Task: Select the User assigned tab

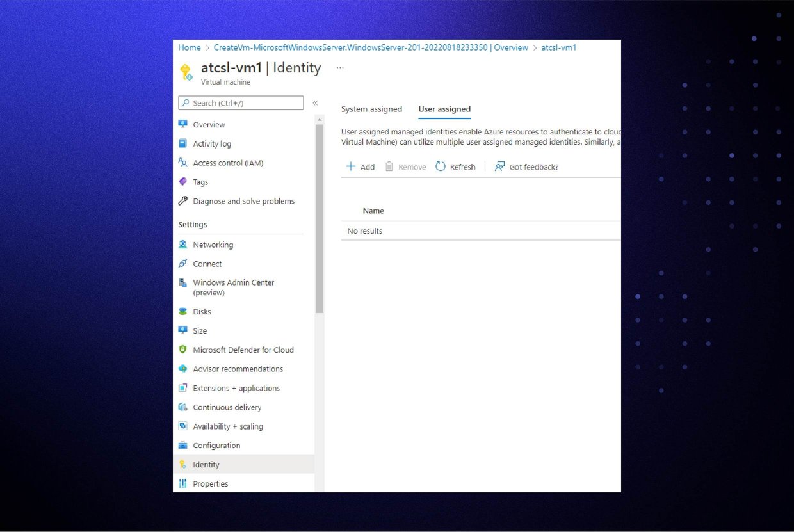Action: pyautogui.click(x=444, y=109)
